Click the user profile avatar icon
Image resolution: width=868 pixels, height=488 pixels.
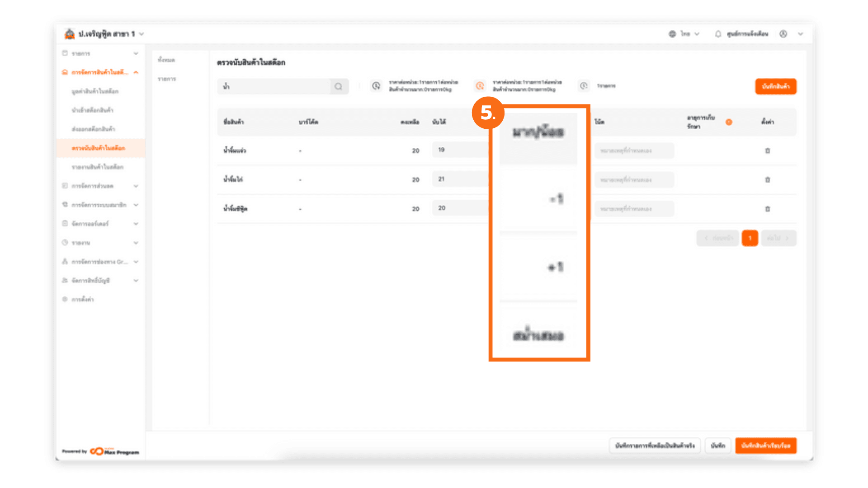click(x=783, y=34)
